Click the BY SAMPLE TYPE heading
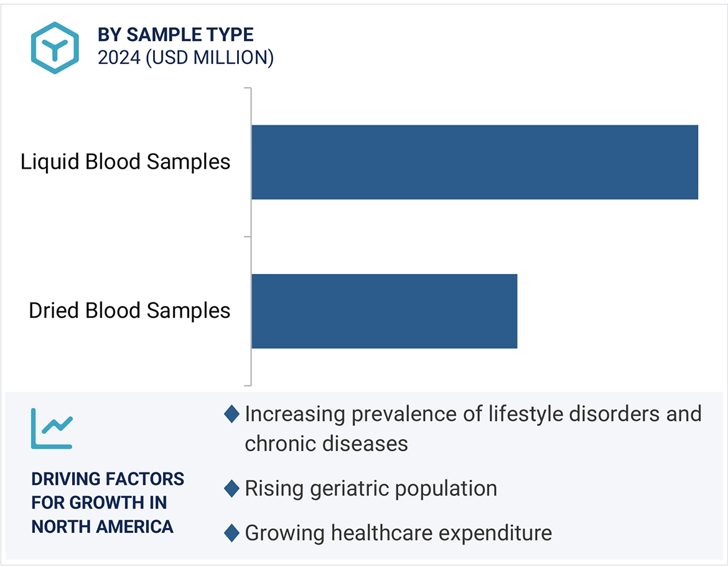This screenshot has width=728, height=567. [175, 35]
